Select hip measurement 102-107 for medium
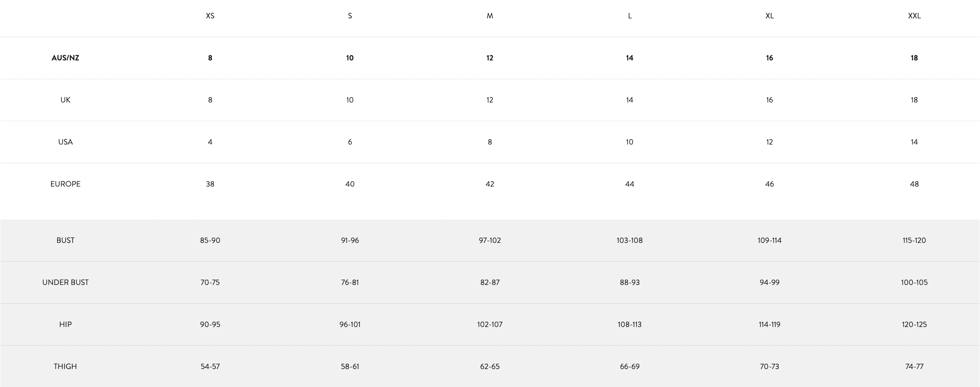The width and height of the screenshot is (980, 387). 490,325
